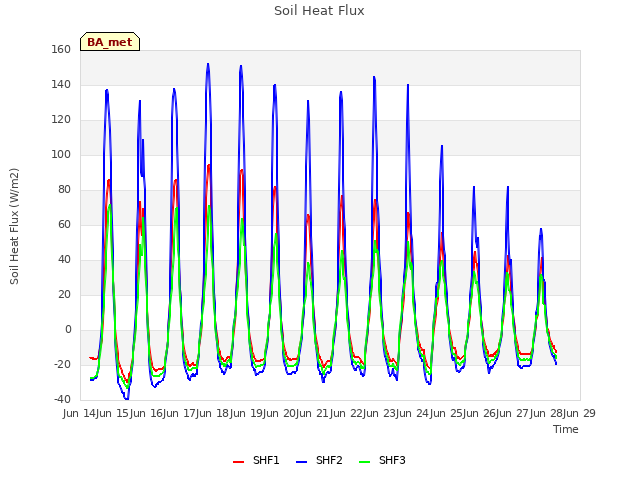
Task: Click the Jun 26 x-axis tick label
Action: [x=481, y=413]
